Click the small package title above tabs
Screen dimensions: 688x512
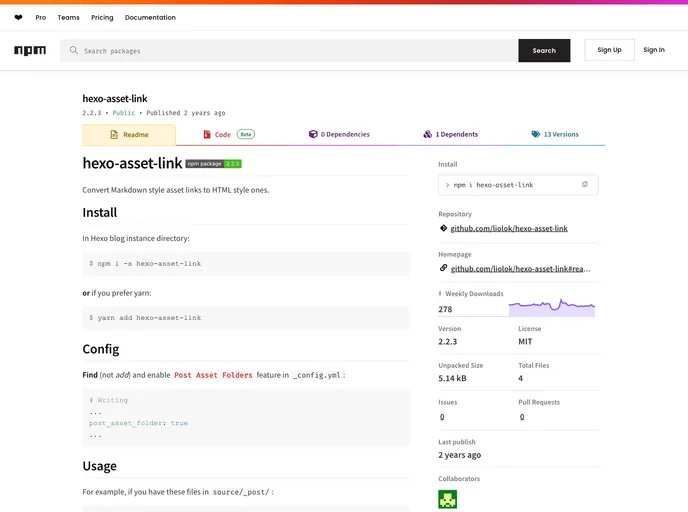(115, 98)
